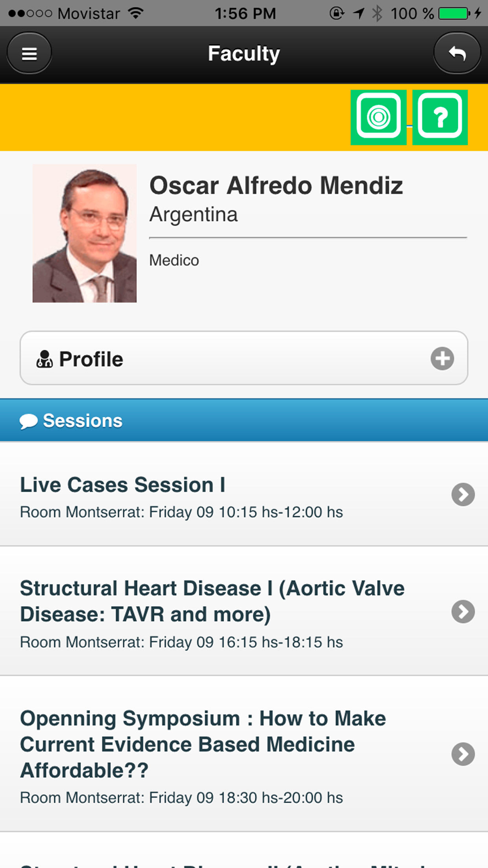This screenshot has width=488, height=868.
Task: Select the Sessions header bar
Action: click(244, 421)
